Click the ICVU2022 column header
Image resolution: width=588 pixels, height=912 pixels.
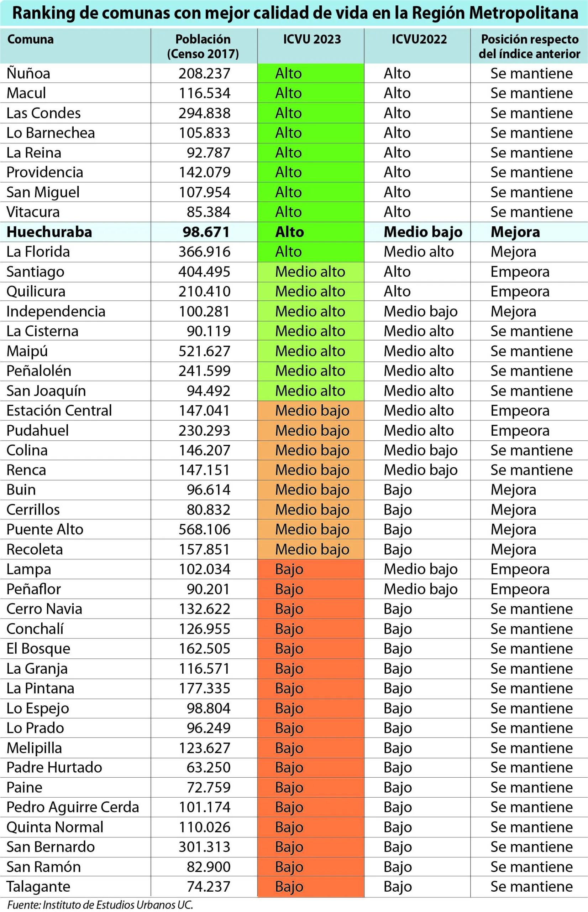click(419, 39)
